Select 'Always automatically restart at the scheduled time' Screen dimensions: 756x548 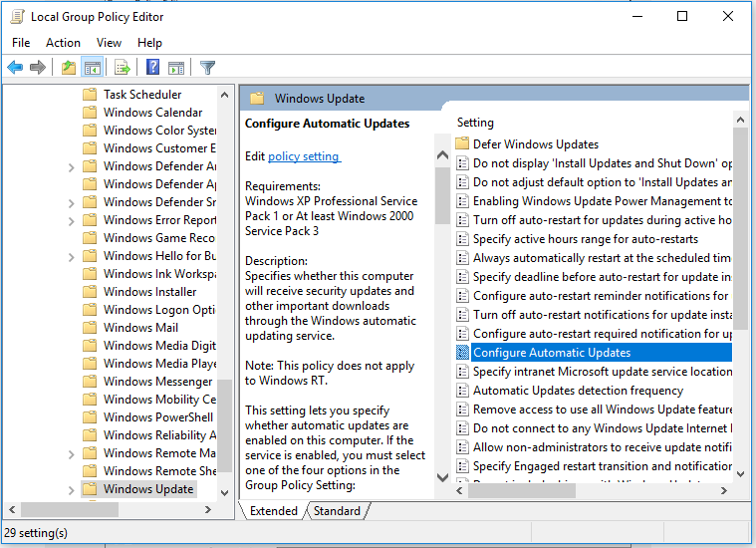602,258
